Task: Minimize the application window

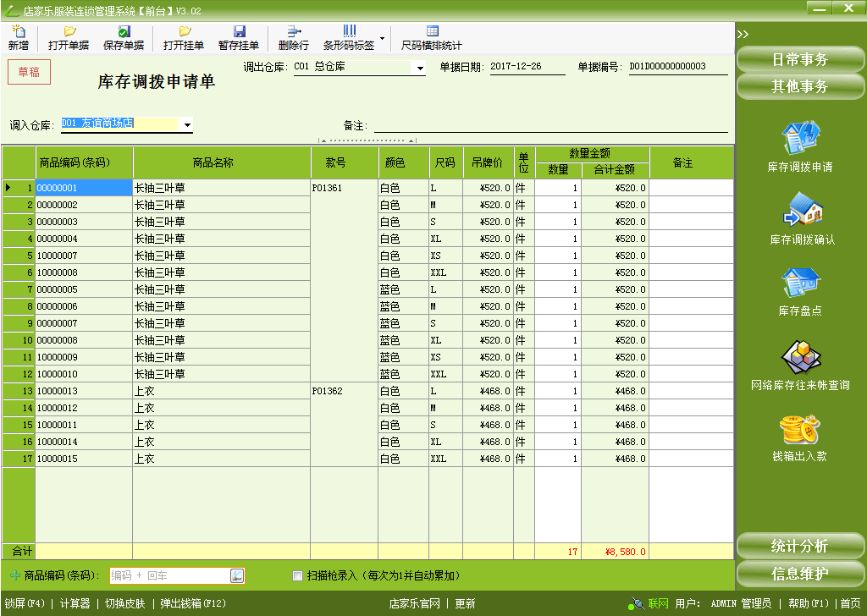Action: tap(820, 8)
